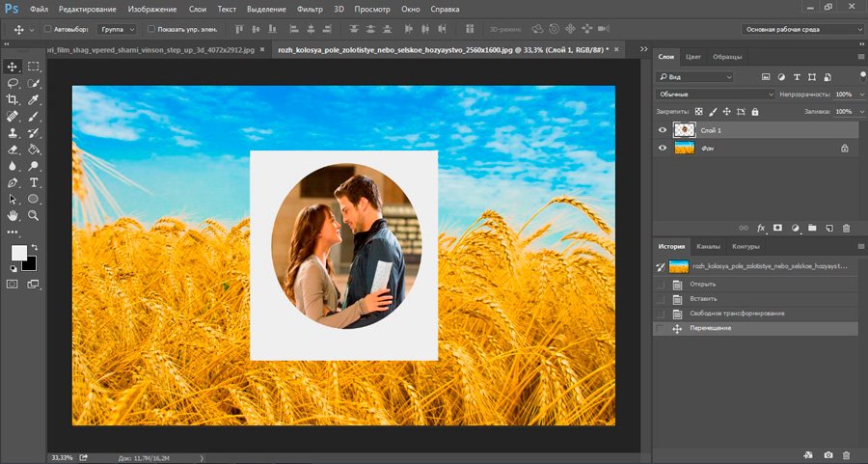Select the Hand tool

click(13, 215)
